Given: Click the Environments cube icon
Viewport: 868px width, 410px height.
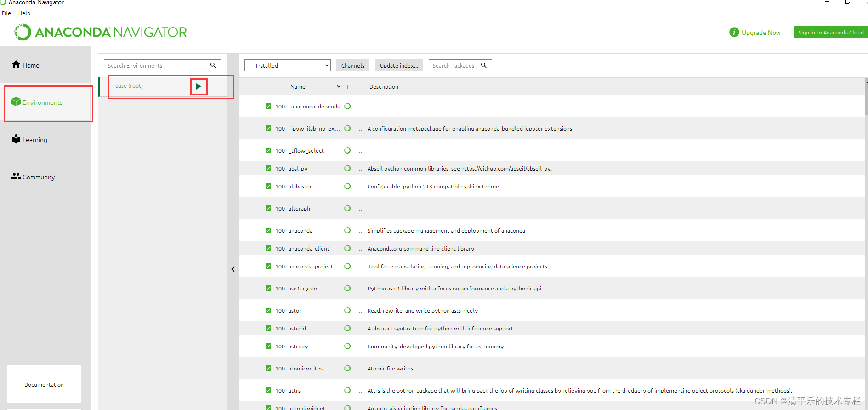Looking at the screenshot, I should pyautogui.click(x=16, y=102).
